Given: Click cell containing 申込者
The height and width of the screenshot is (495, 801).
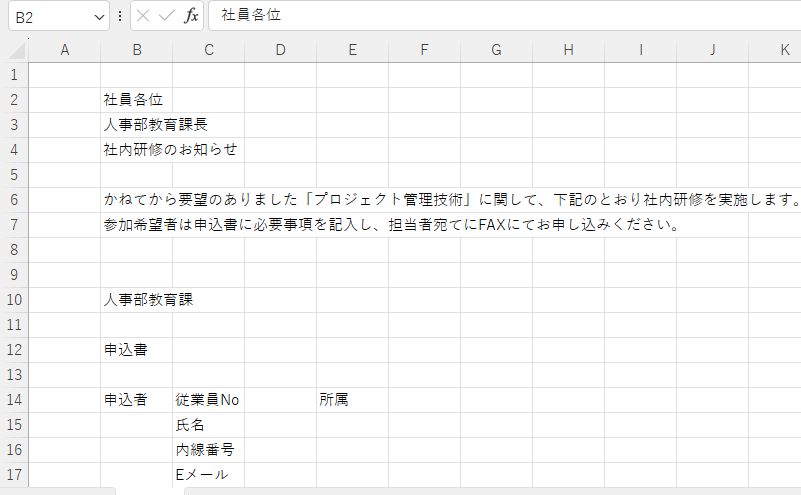Looking at the screenshot, I should coord(136,400).
